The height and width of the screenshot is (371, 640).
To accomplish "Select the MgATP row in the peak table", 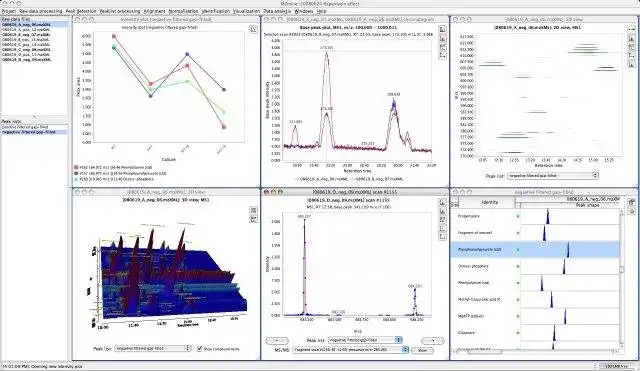I will [x=535, y=316].
